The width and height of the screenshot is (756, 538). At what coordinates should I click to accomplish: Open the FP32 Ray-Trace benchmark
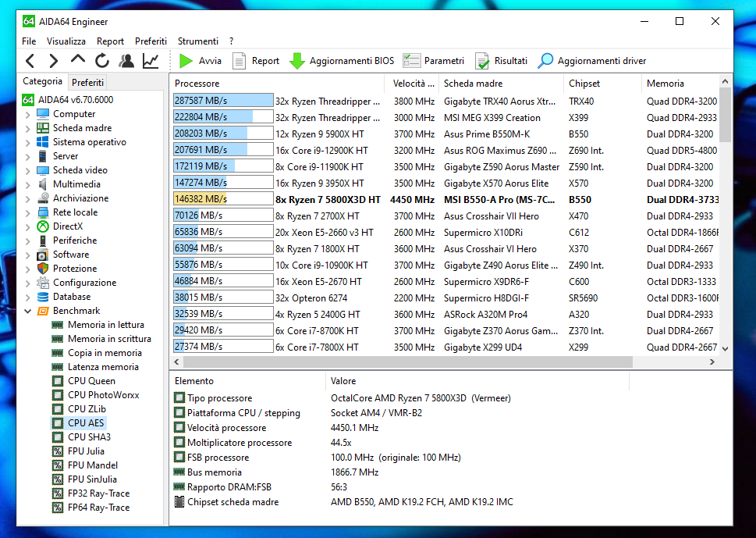(x=98, y=493)
